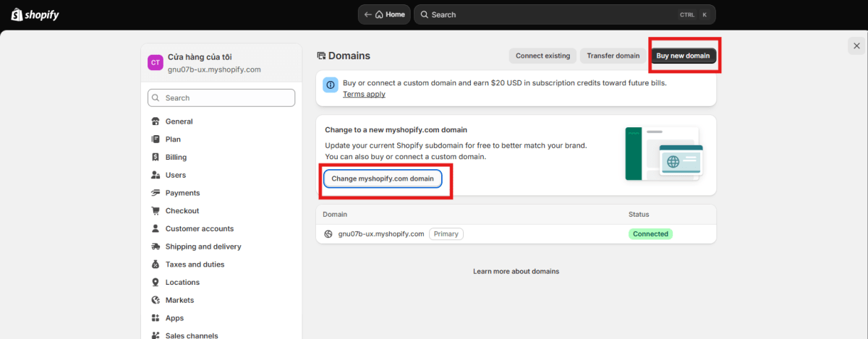Click the info icon in credit banner

331,85
